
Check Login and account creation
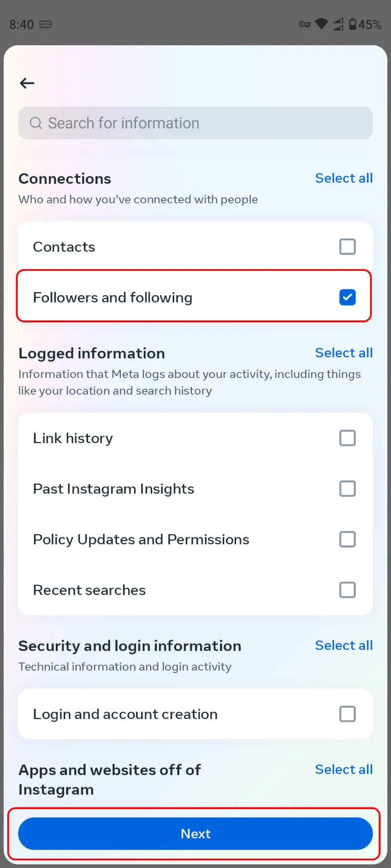[x=347, y=714]
